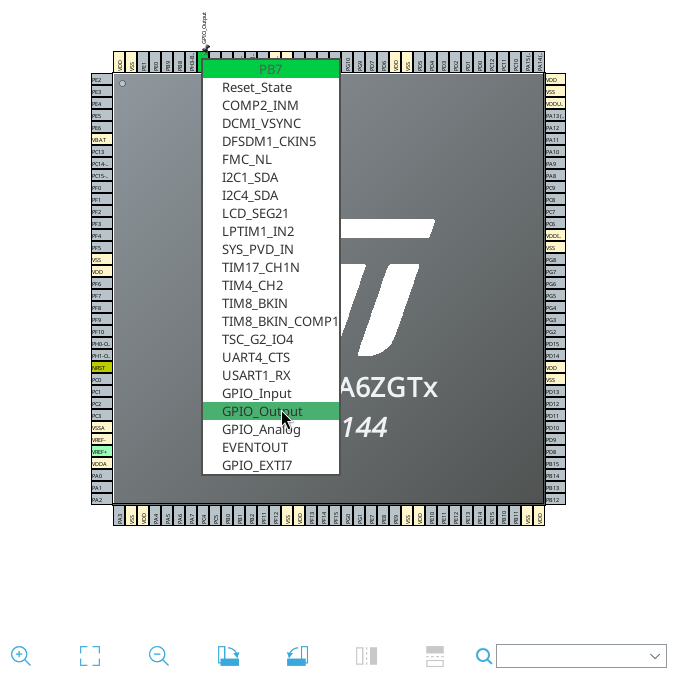Select pin PA12 on the right edge
Screen dimensions: 680x675
click(x=555, y=128)
